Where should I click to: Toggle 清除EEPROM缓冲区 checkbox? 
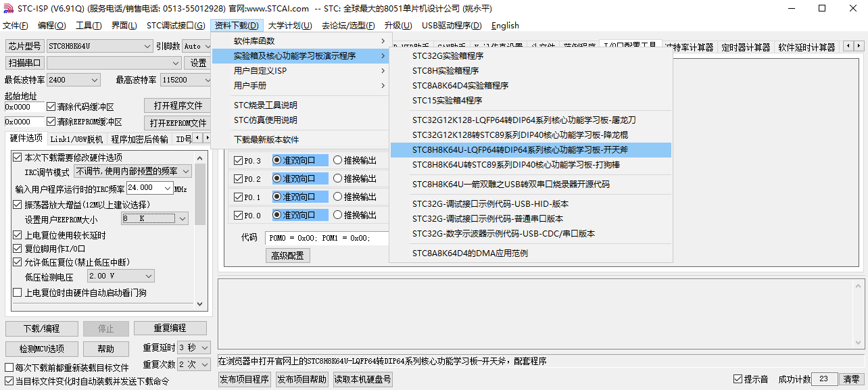(51, 122)
